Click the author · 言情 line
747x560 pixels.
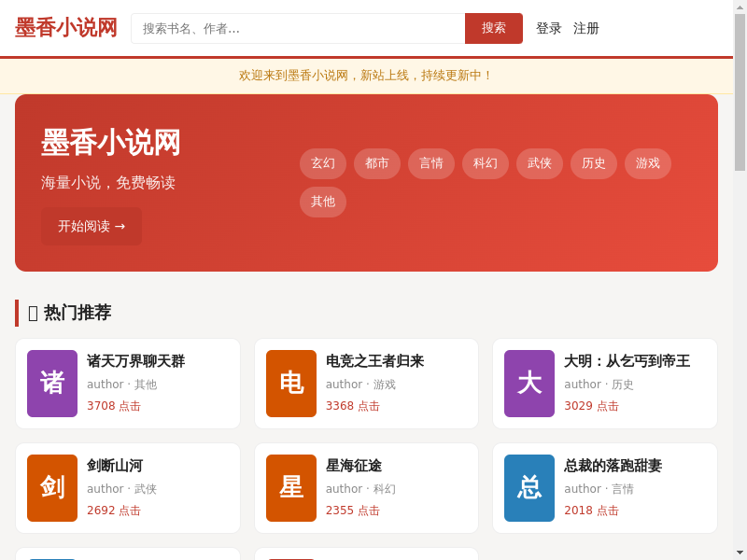[x=599, y=489]
